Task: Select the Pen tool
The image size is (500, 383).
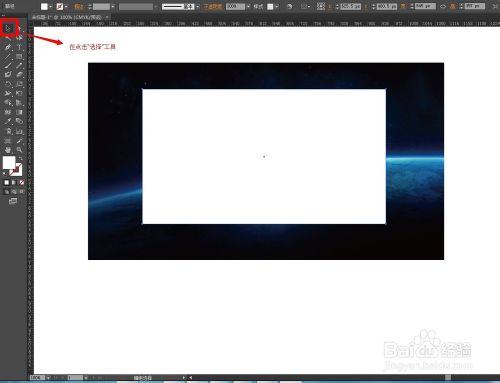Action: coord(8,47)
